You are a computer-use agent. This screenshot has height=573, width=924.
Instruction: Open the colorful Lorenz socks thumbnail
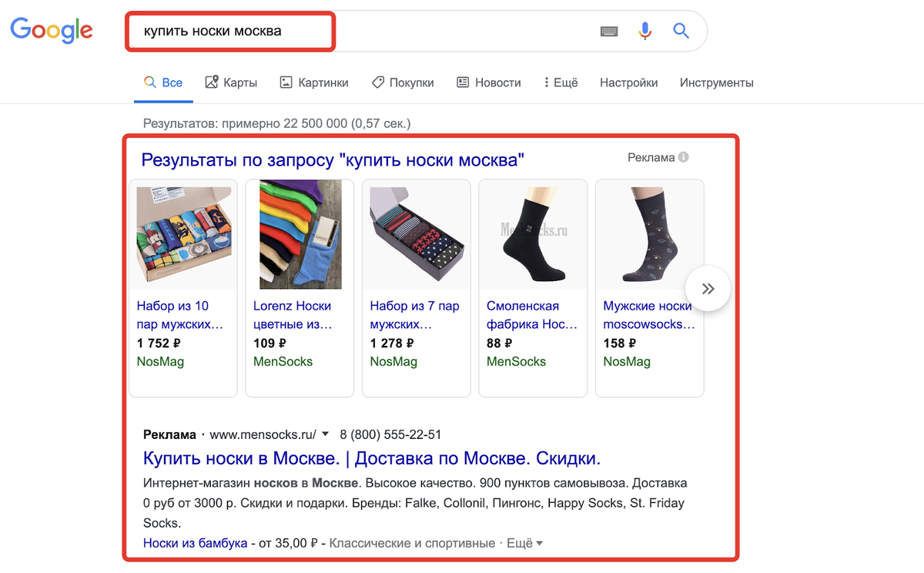point(300,235)
